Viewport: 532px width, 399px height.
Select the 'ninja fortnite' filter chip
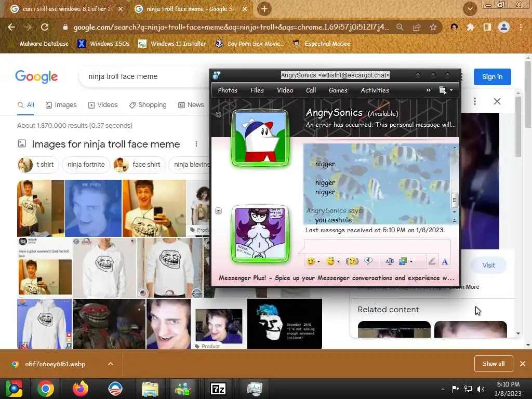pos(86,165)
